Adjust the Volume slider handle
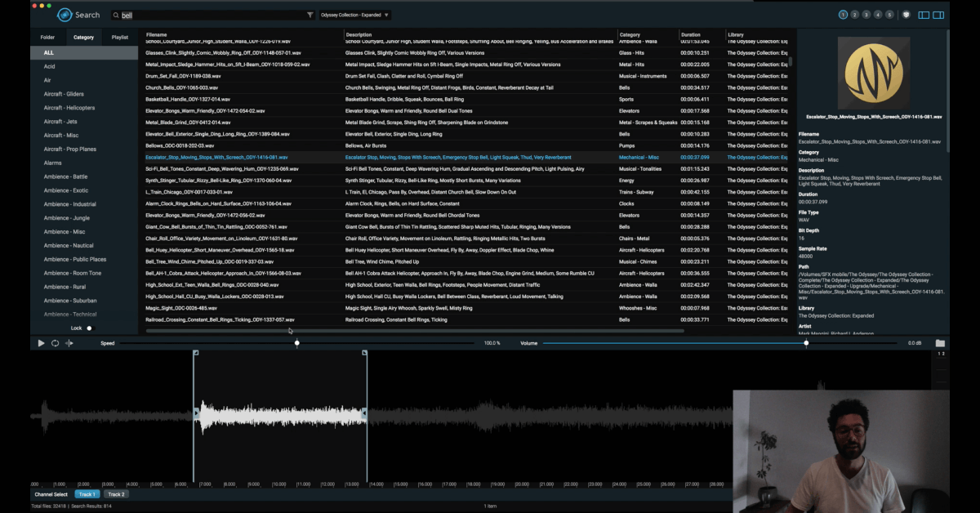Viewport: 980px width, 513px height. pyautogui.click(x=806, y=343)
